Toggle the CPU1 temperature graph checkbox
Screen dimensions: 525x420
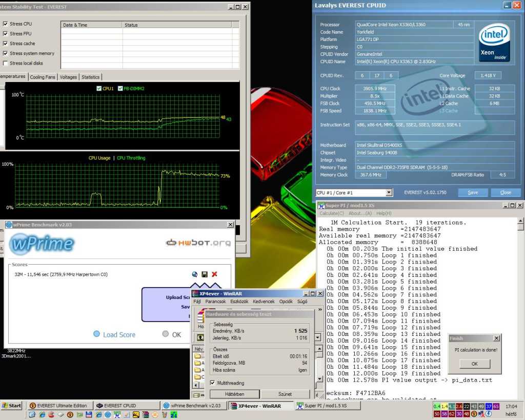(x=99, y=88)
